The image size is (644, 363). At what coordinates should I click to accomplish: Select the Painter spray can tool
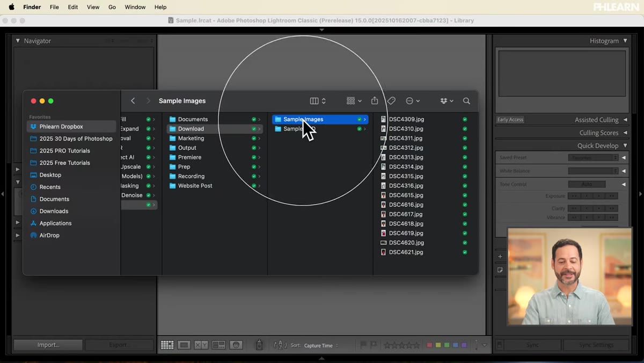click(x=259, y=345)
